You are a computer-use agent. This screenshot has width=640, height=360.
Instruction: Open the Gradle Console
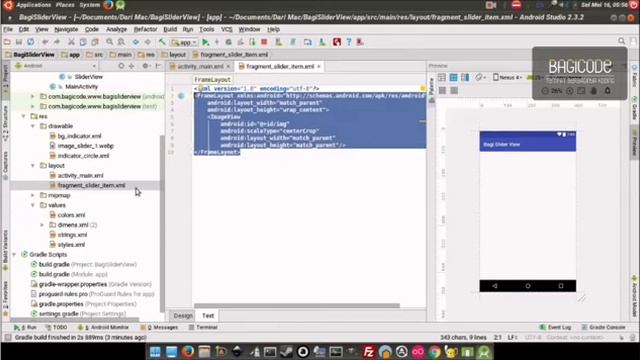603,327
